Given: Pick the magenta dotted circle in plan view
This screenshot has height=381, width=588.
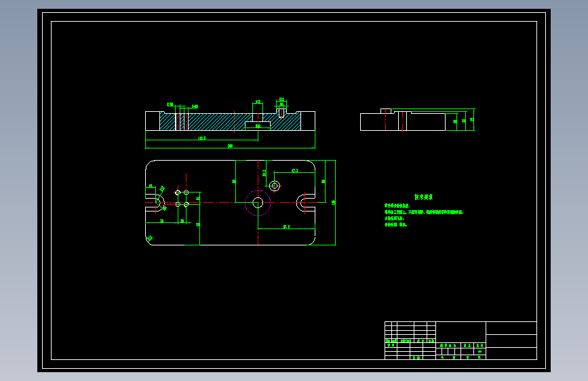Looking at the screenshot, I should (x=258, y=203).
